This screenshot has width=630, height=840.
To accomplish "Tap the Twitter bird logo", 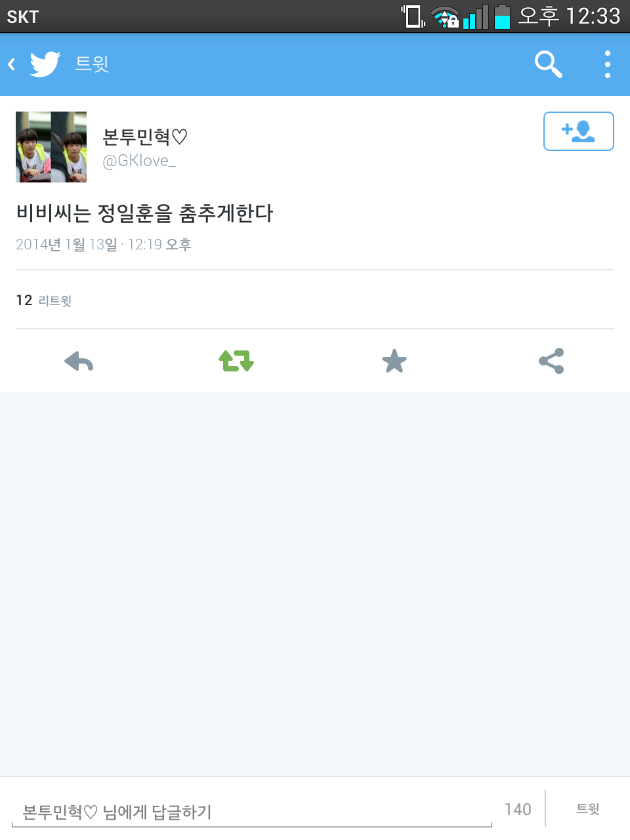I will (x=45, y=64).
